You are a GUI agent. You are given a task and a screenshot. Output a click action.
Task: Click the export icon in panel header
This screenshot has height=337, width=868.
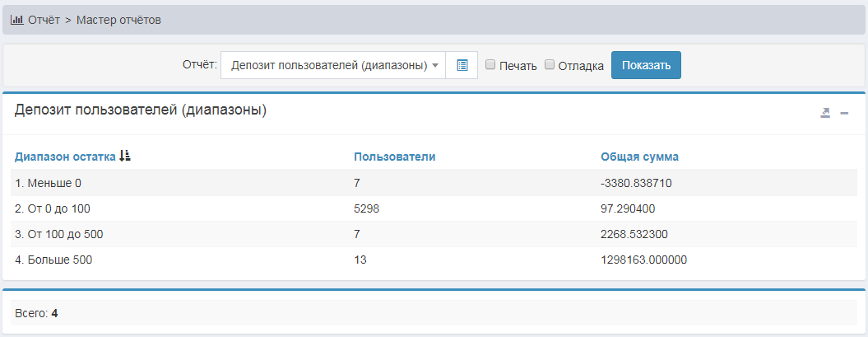coord(825,113)
